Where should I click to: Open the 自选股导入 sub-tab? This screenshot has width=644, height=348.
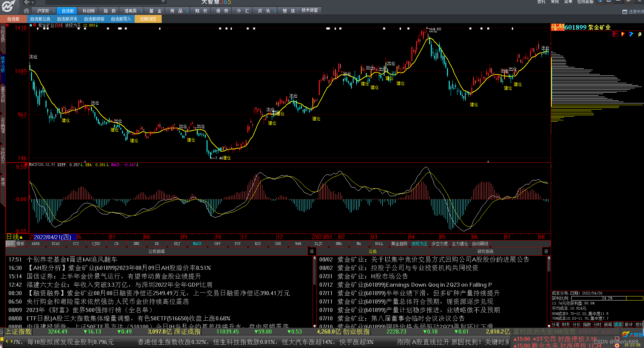(x=121, y=19)
